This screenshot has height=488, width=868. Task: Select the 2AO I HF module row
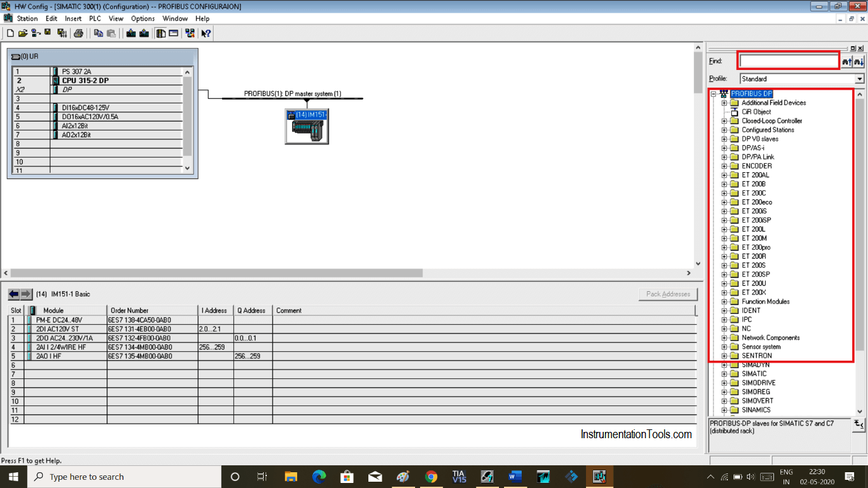click(x=352, y=356)
